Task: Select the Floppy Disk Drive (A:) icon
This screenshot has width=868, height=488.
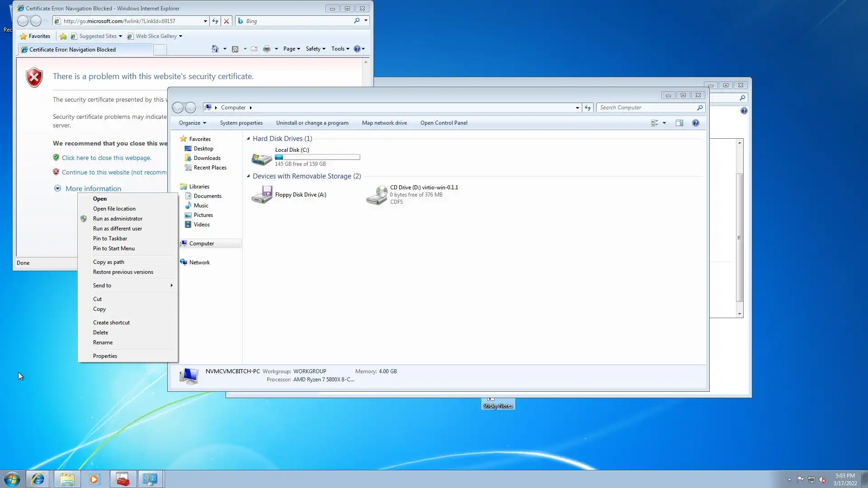Action: pyautogui.click(x=261, y=195)
